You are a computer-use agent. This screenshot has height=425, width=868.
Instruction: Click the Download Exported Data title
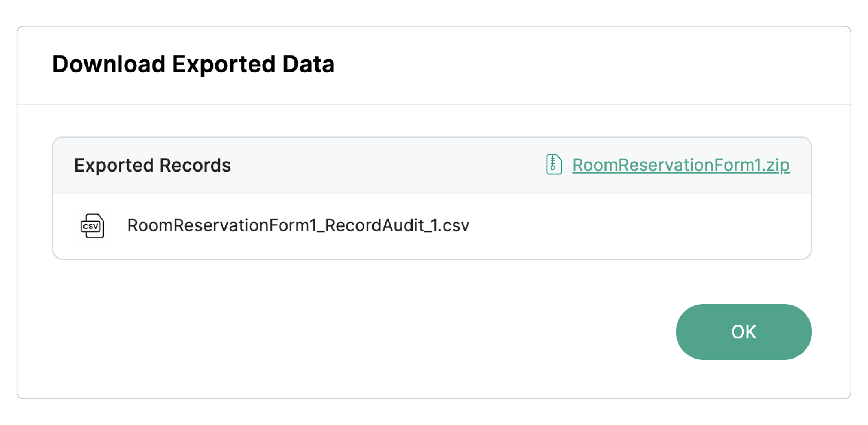(x=193, y=64)
